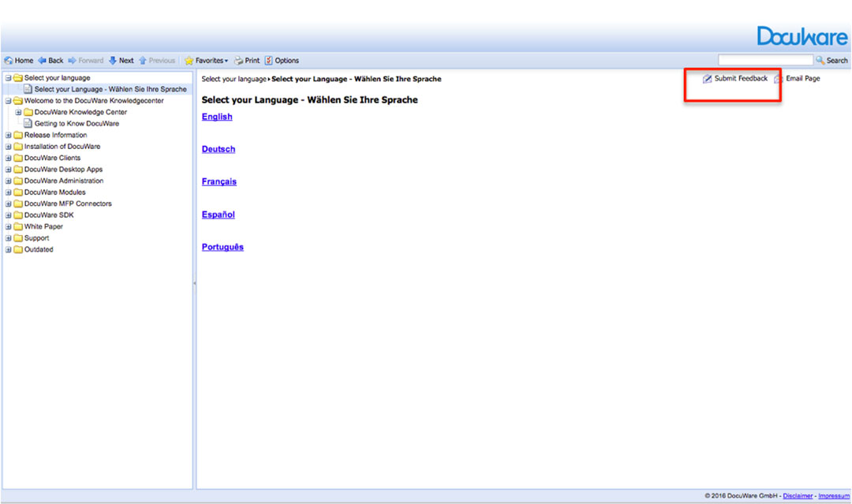Click inside the search input field
Image resolution: width=852 pixels, height=504 pixels.
point(765,60)
